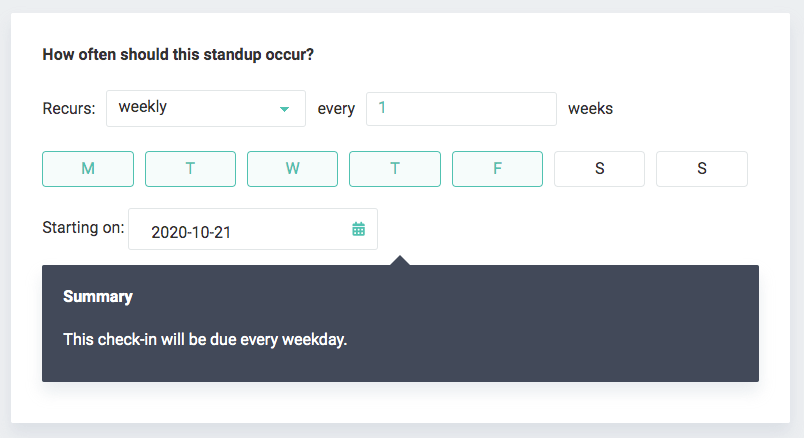Open the calendar picker icon
This screenshot has height=438, width=804.
(358, 229)
